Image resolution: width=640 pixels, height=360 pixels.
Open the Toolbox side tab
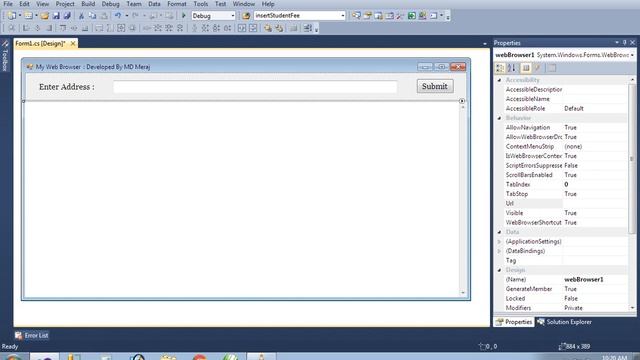click(5, 56)
